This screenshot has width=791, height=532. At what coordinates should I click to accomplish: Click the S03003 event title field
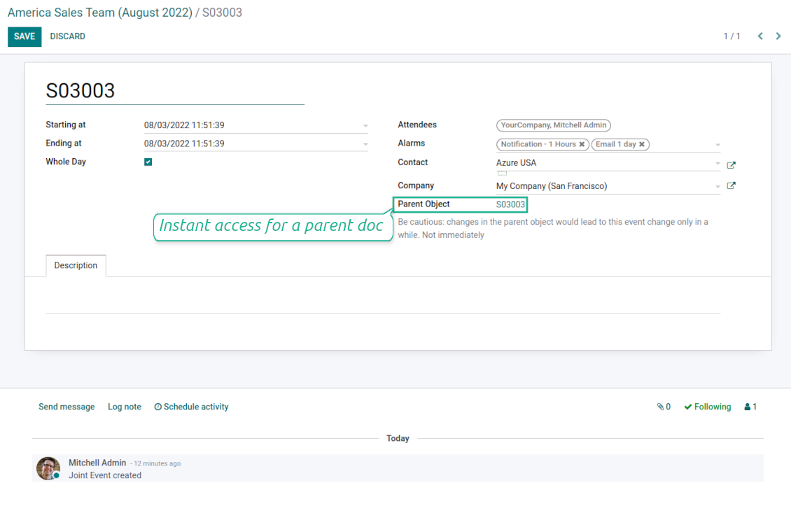pyautogui.click(x=175, y=91)
